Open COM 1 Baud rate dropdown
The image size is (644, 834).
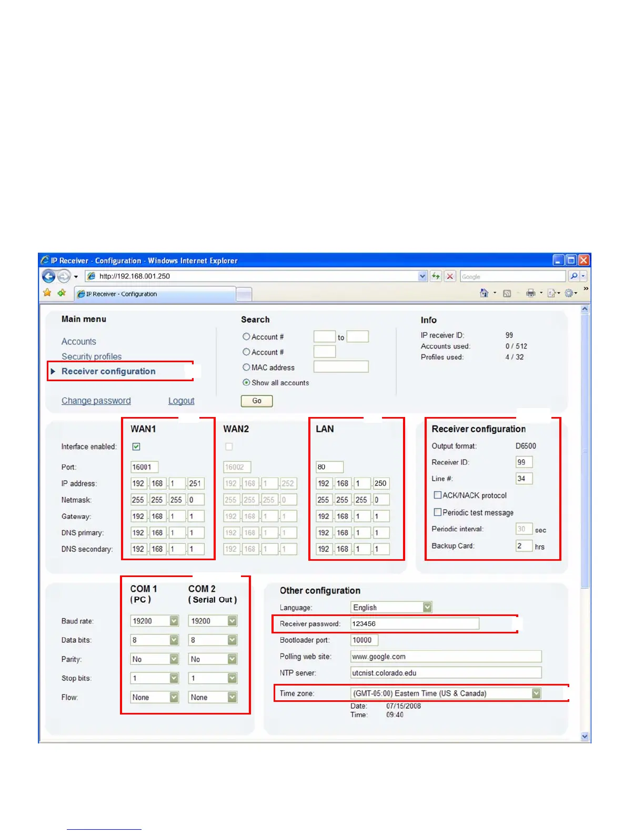155,621
